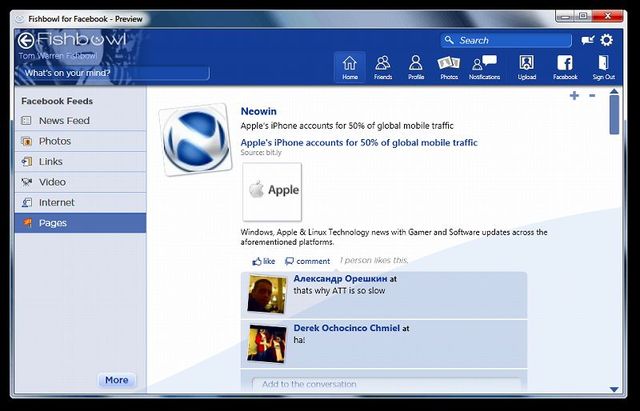Close the Fishbowl window
Screen dimensions: 640x411
pos(608,17)
